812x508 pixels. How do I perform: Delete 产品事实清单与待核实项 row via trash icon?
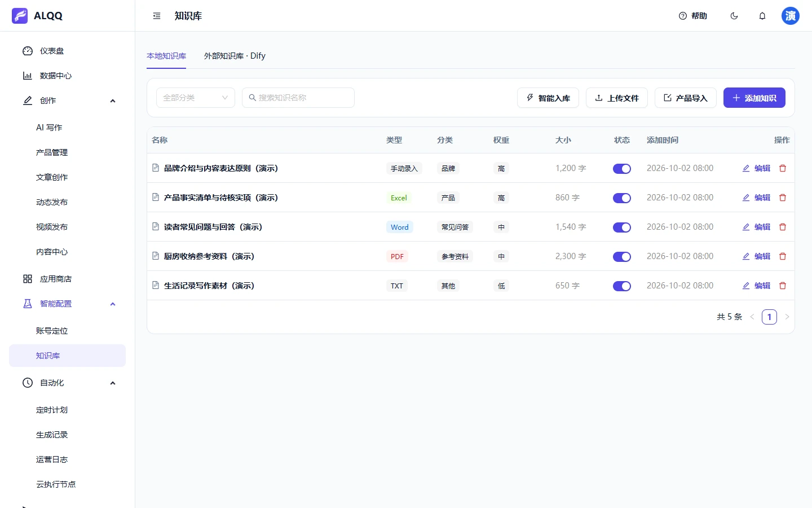click(x=783, y=198)
